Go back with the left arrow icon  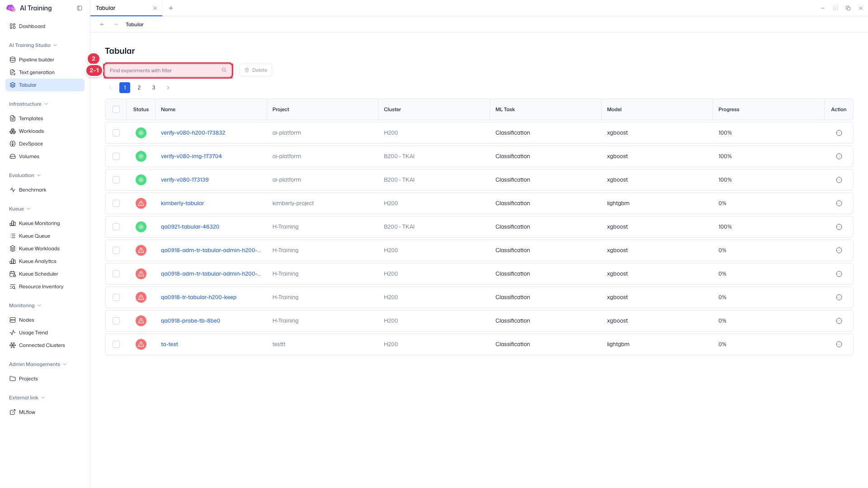tap(102, 24)
